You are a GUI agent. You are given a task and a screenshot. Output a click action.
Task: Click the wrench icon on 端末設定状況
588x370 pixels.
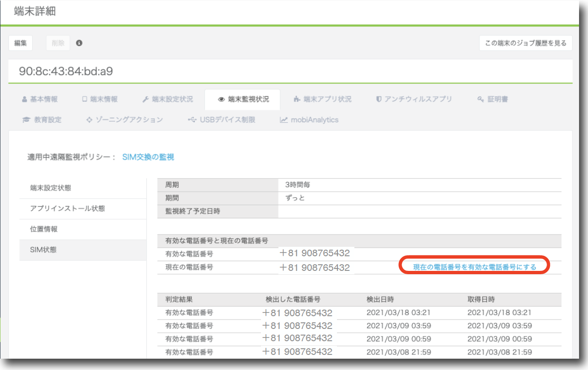pyautogui.click(x=145, y=100)
